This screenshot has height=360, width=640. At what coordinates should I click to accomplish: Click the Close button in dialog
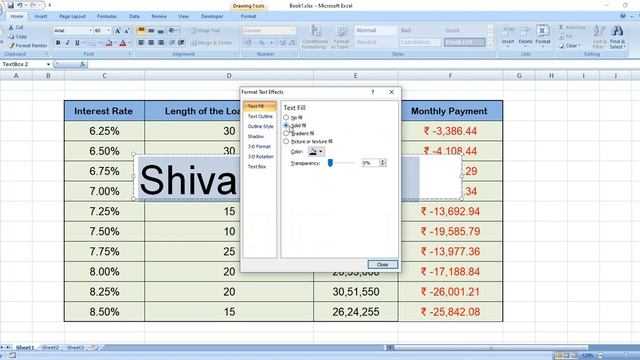pyautogui.click(x=382, y=264)
